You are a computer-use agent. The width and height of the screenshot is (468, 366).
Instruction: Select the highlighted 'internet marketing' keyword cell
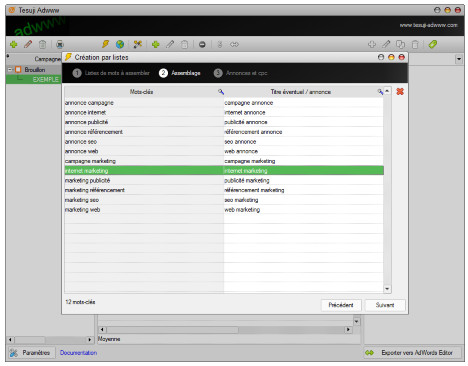tap(144, 171)
